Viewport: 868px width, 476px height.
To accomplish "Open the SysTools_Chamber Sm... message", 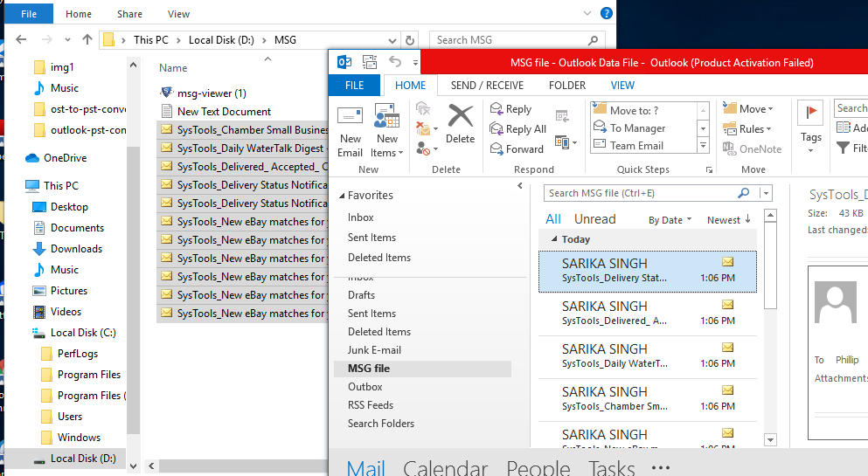I will coord(647,399).
